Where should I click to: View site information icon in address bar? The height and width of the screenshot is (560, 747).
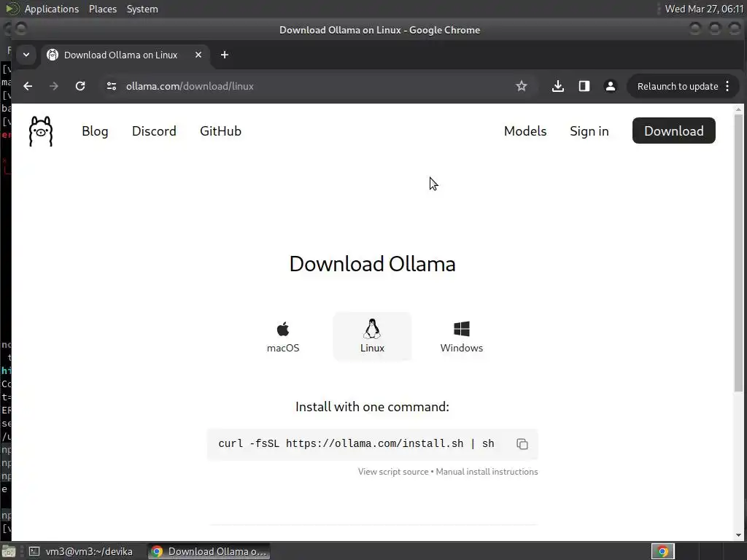click(x=112, y=86)
